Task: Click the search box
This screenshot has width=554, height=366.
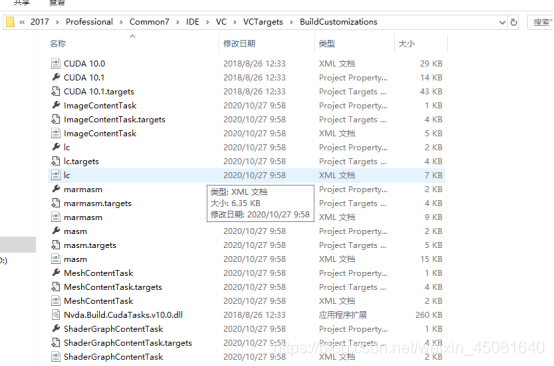Action: [x=541, y=22]
